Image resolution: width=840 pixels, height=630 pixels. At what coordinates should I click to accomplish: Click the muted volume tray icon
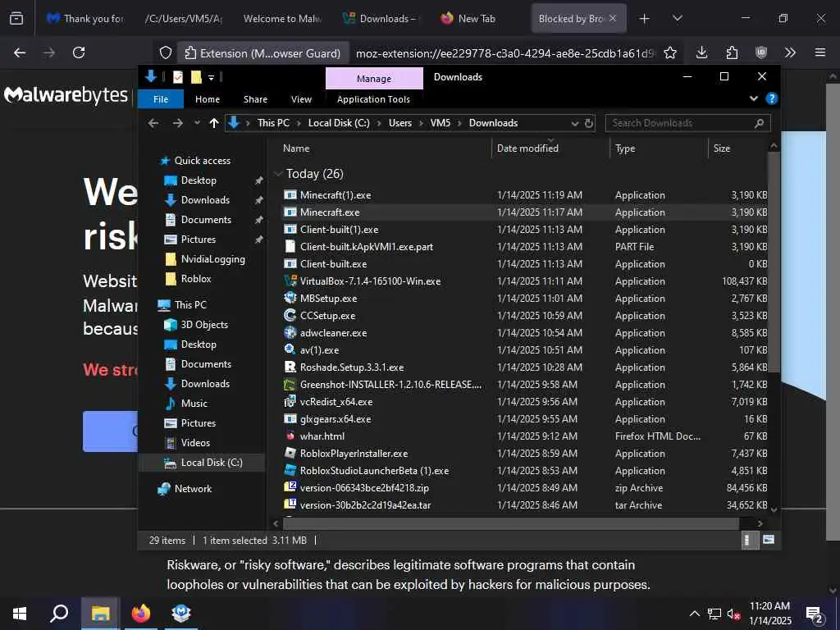pyautogui.click(x=734, y=614)
